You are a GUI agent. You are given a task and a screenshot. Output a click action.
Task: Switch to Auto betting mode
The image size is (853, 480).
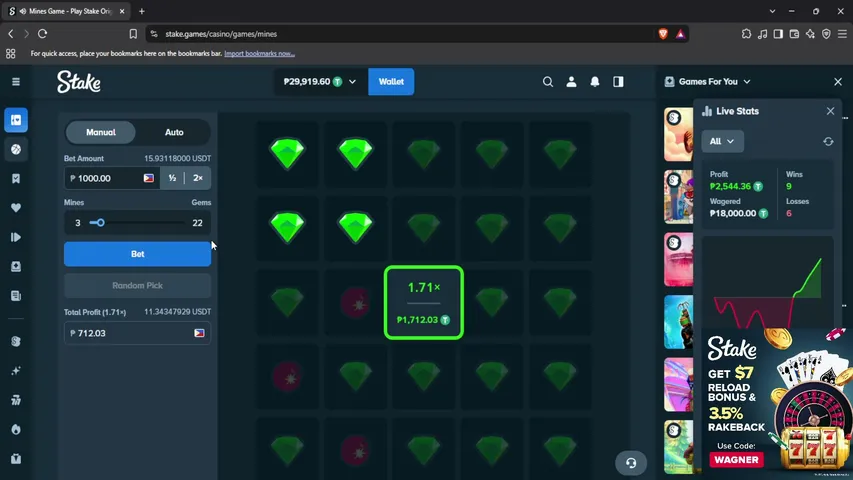pyautogui.click(x=174, y=132)
